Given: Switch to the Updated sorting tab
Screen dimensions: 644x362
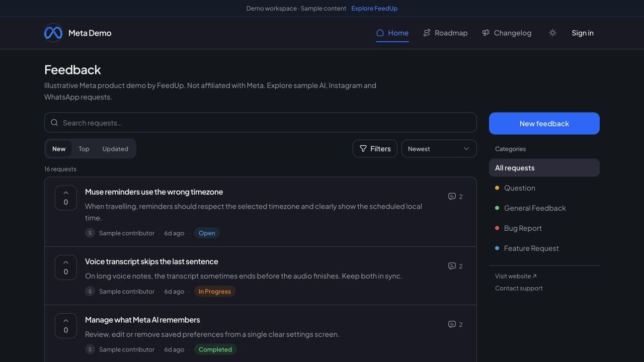Looking at the screenshot, I should coord(115,149).
